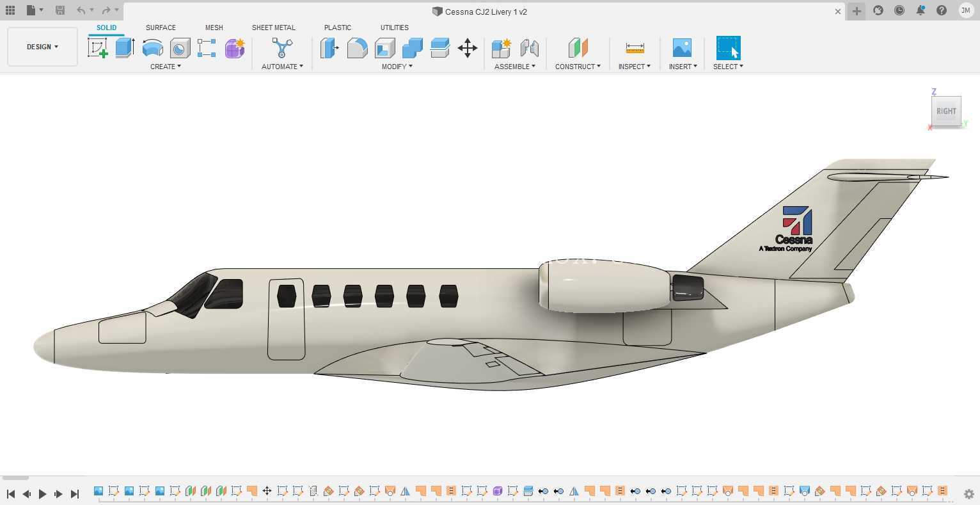Click the first timeline feature marker
Viewport: 980px width, 505px height.
click(99, 491)
